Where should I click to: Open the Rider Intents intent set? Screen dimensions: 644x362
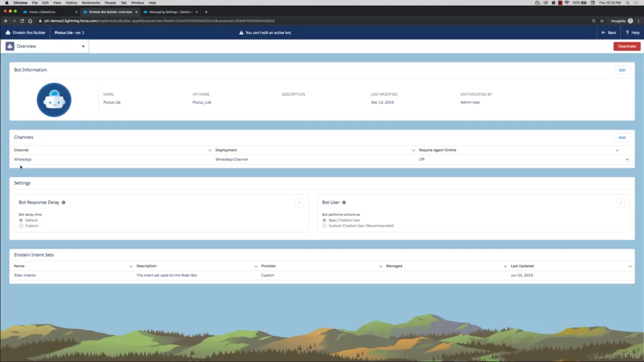point(24,275)
